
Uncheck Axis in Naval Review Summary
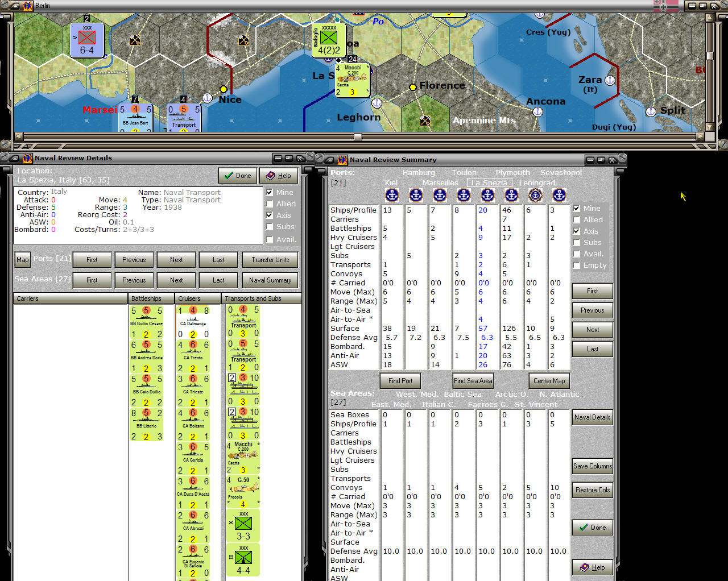point(577,231)
